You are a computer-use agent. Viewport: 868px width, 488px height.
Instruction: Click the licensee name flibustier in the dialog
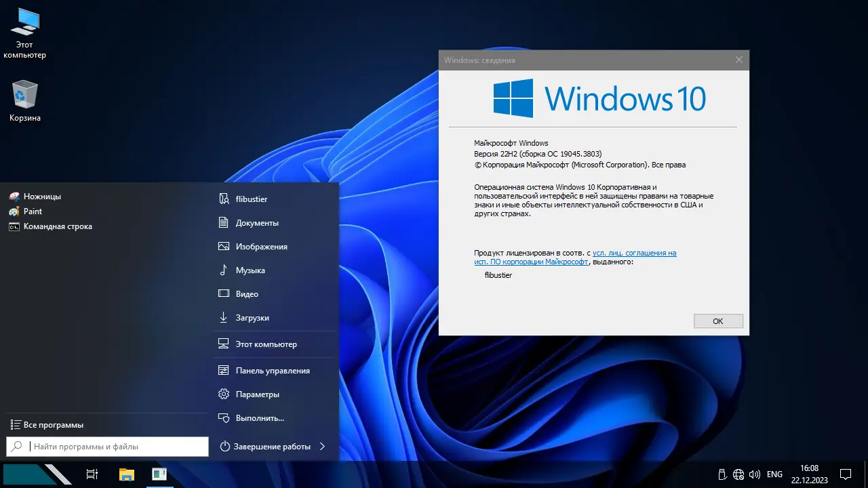coord(498,275)
